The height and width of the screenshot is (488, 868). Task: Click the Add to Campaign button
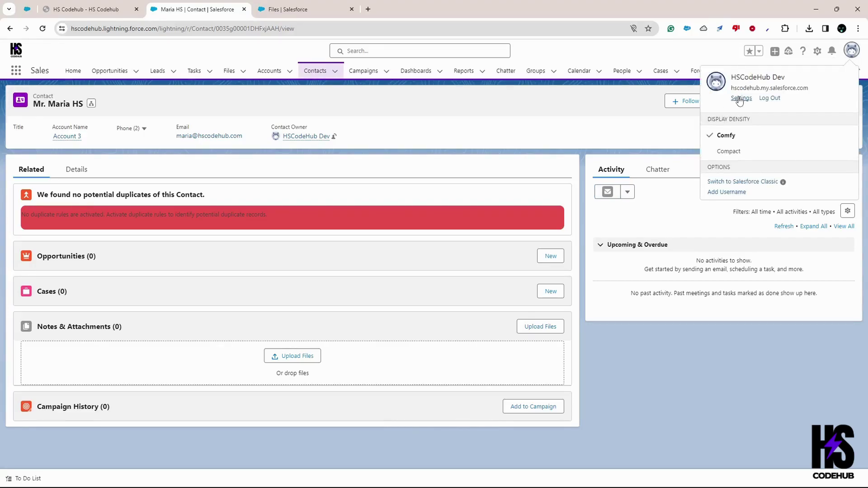(533, 406)
